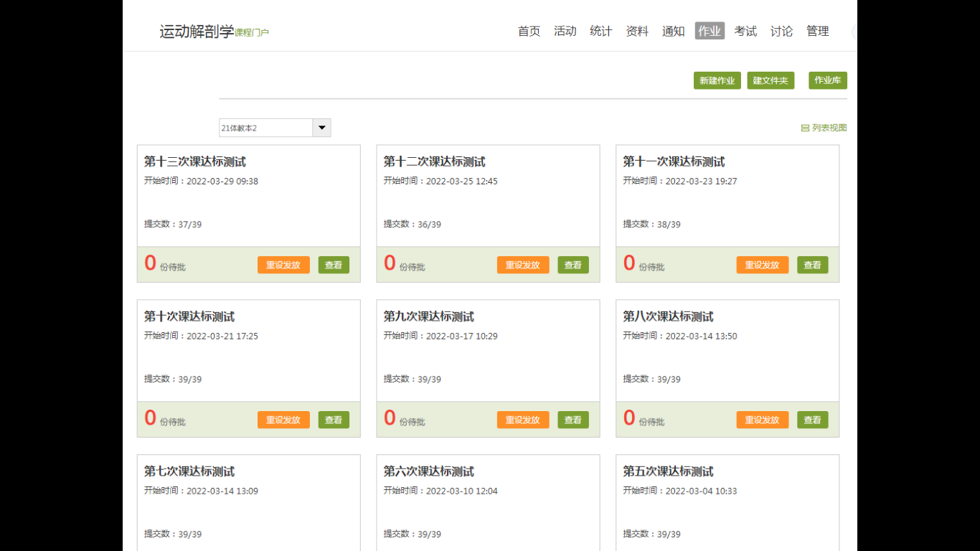
Task: Select the 21体教本2 class combo box
Action: pyautogui.click(x=266, y=128)
